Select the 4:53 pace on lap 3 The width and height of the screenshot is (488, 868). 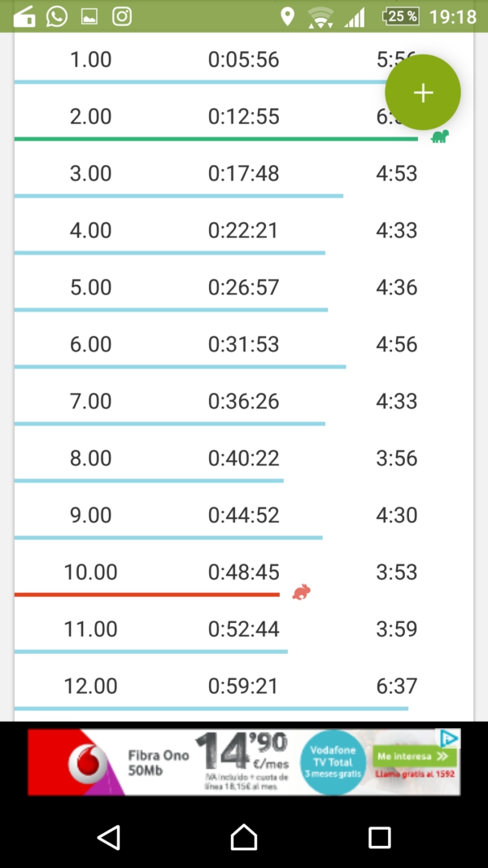coord(397,173)
